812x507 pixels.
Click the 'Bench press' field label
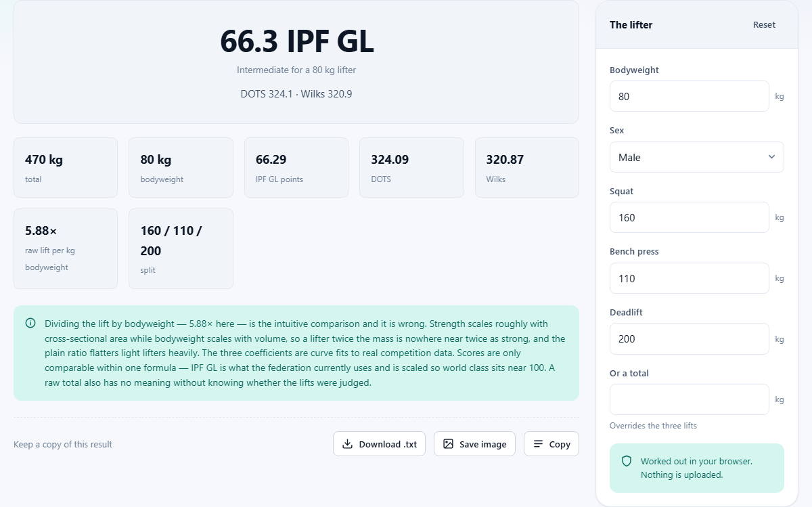pyautogui.click(x=634, y=252)
